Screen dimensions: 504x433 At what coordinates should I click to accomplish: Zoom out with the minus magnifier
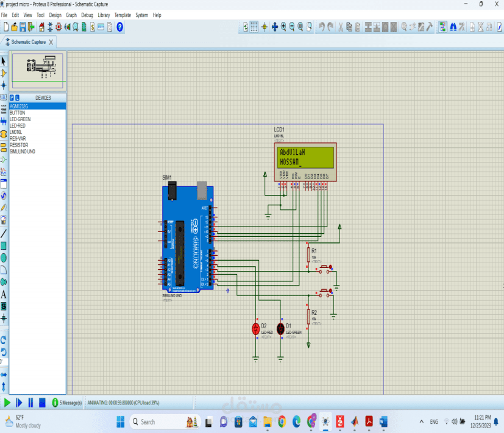click(x=292, y=27)
